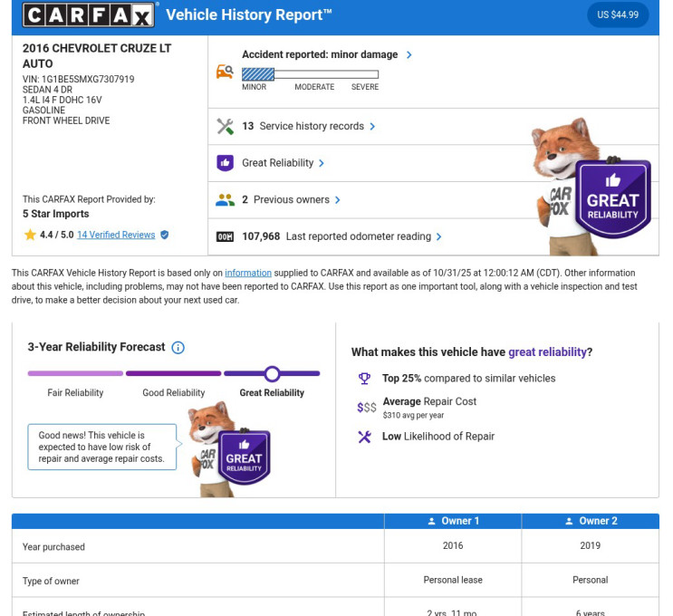Follow the 'information' hyperlink in the disclaimer

tap(248, 273)
